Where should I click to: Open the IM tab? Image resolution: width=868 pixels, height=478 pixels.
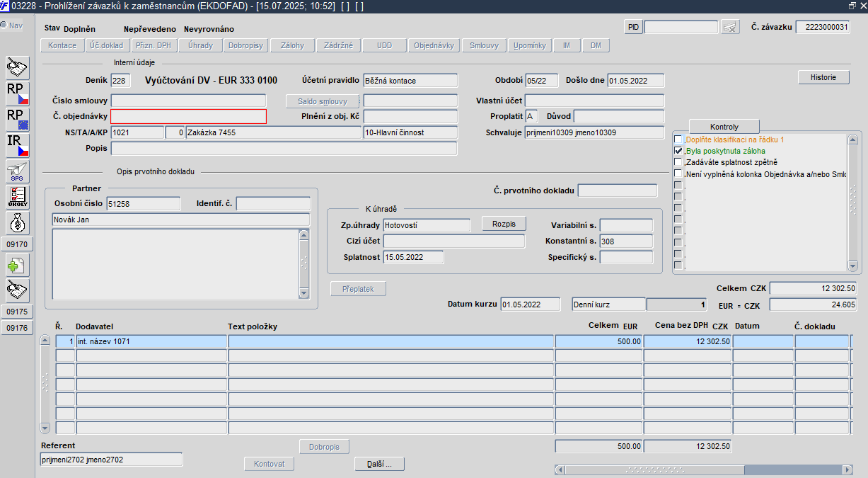[x=567, y=45]
